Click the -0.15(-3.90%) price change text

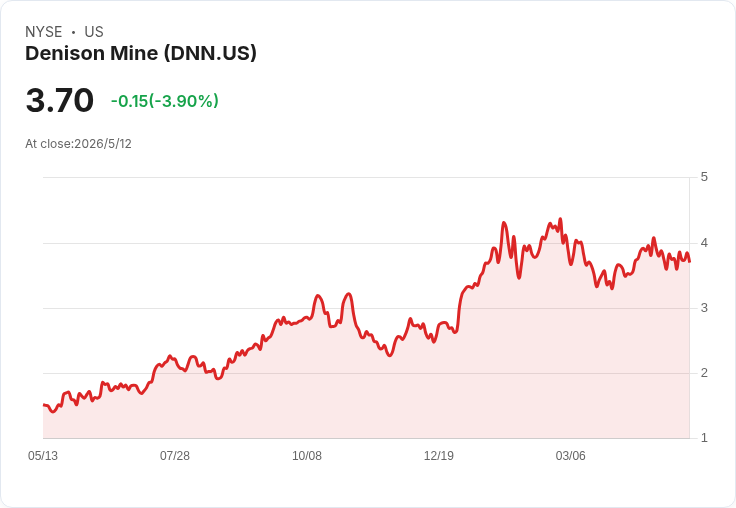(165, 101)
